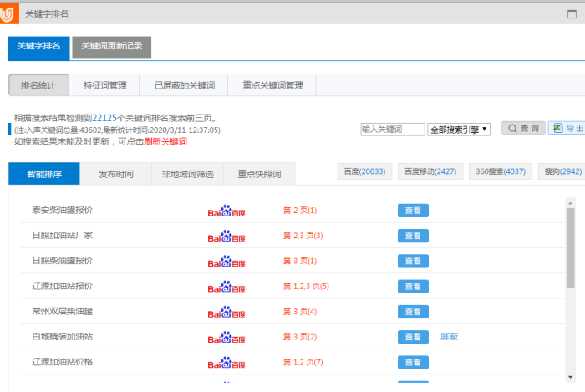The height and width of the screenshot is (392, 585).
Task: Click the orange app logo icon
Action: [10, 14]
